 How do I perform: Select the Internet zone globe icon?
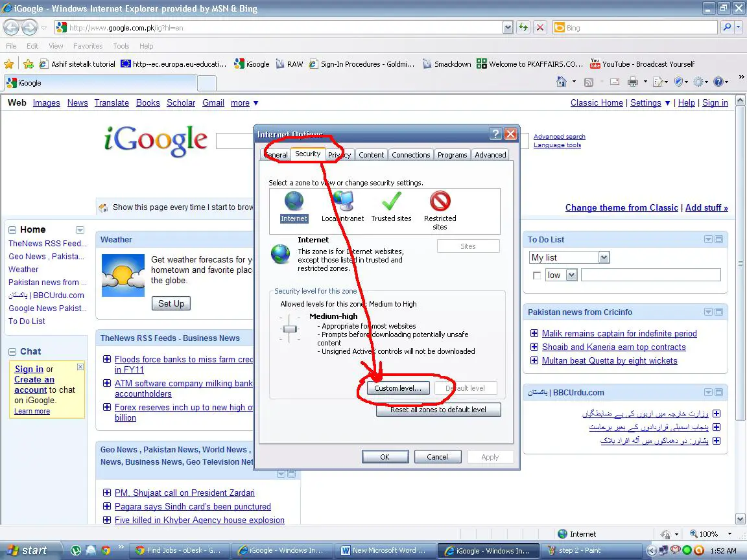point(294,202)
